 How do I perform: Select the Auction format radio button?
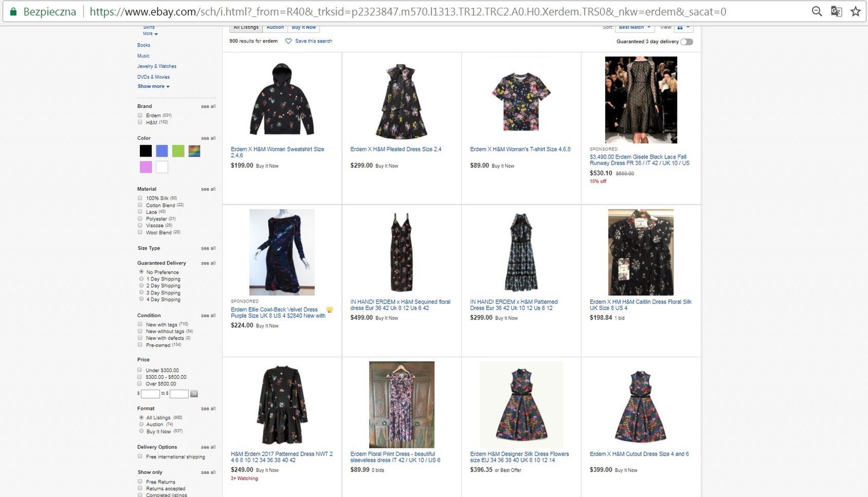pyautogui.click(x=141, y=425)
